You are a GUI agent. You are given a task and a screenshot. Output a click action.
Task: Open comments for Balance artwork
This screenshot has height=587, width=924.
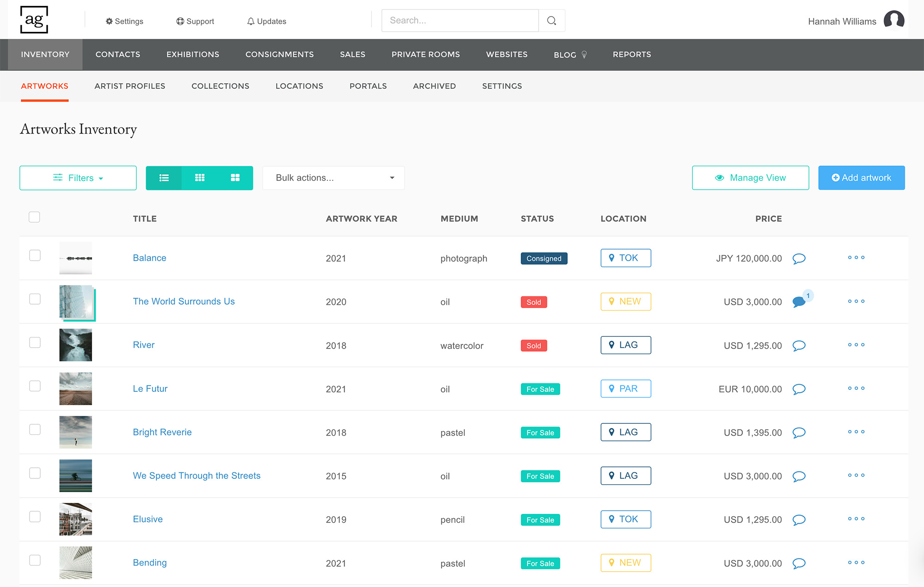point(799,258)
